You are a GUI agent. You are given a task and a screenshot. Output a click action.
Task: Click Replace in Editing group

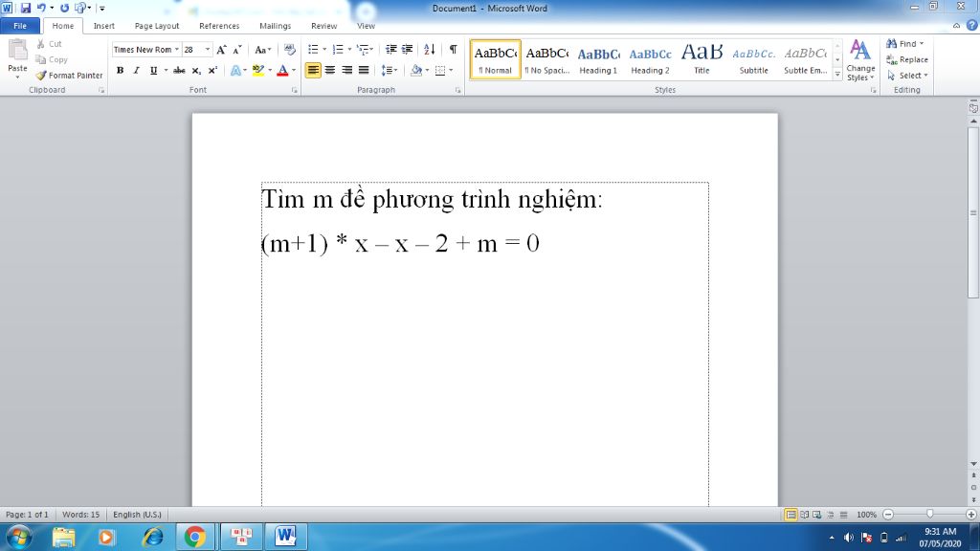click(x=907, y=59)
